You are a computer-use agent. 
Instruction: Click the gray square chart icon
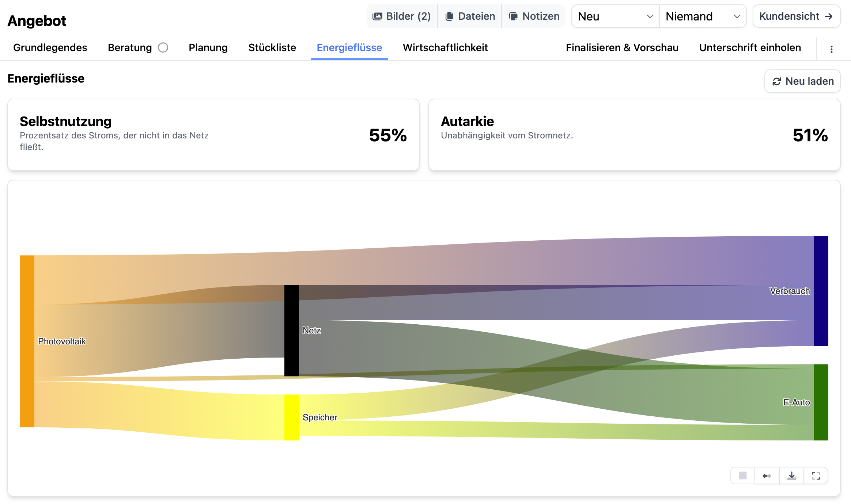tap(743, 476)
